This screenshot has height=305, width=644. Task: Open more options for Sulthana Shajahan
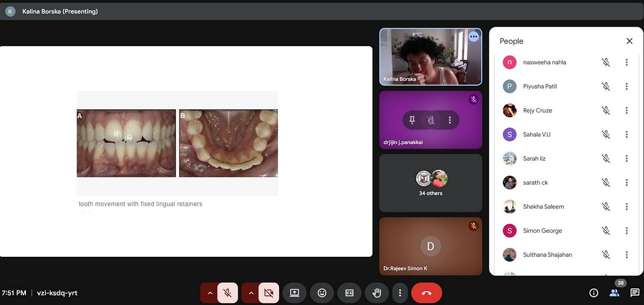(627, 255)
